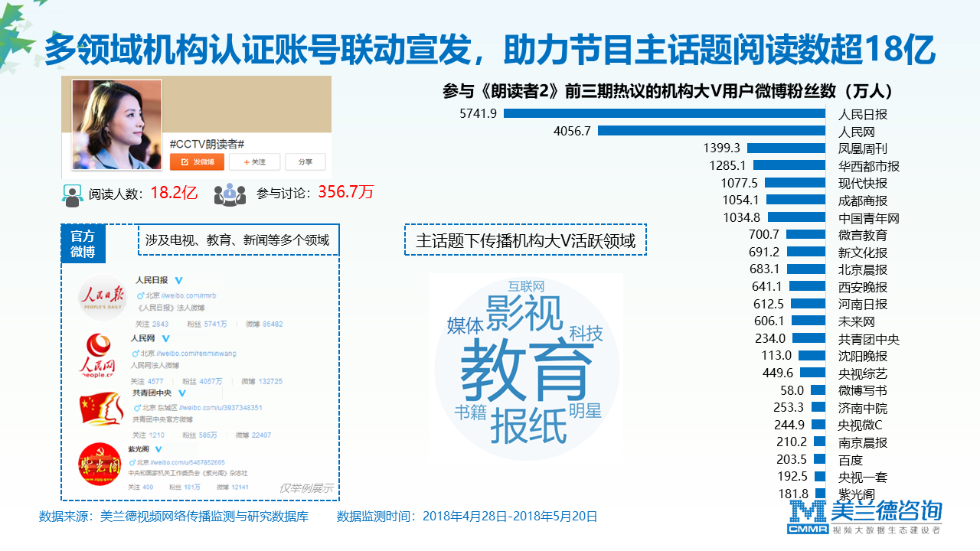Screen dimensions: 980x551
Task: Click the value 691.2 beside 新文化报
Action: (765, 252)
